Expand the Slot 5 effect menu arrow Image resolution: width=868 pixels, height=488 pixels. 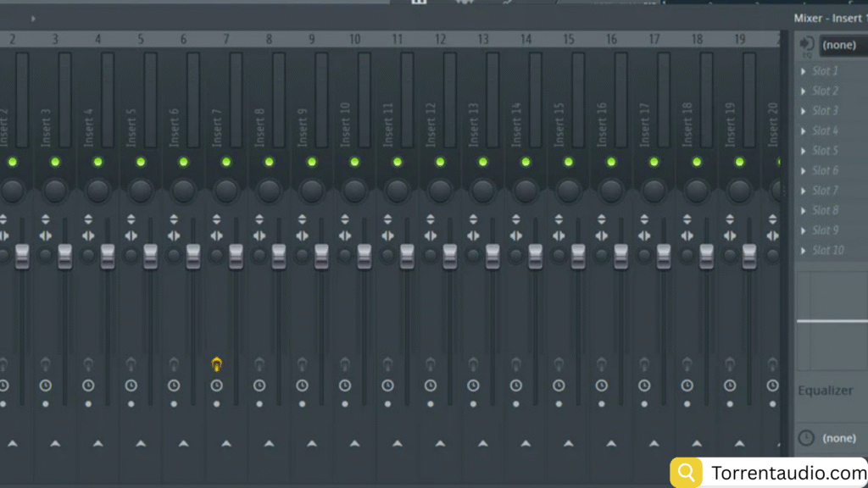pos(804,151)
